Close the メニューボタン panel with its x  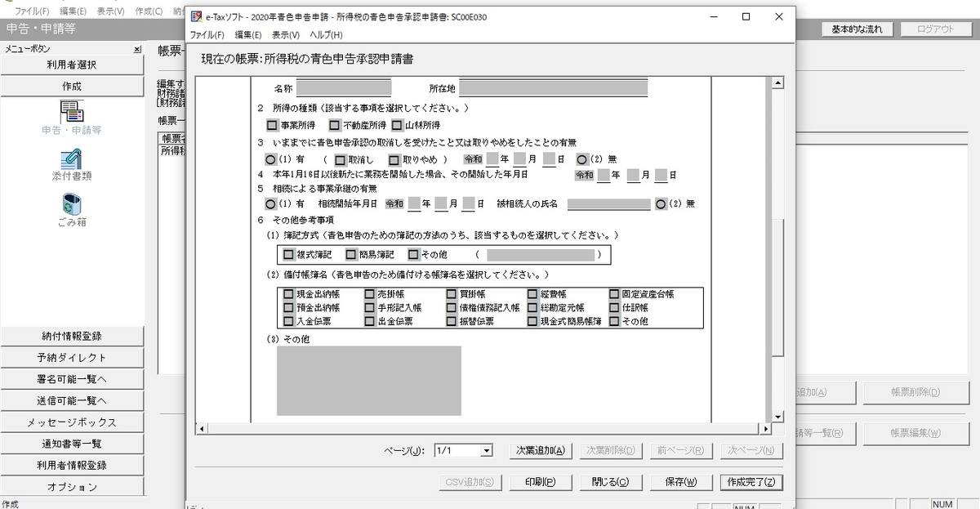tap(137, 49)
